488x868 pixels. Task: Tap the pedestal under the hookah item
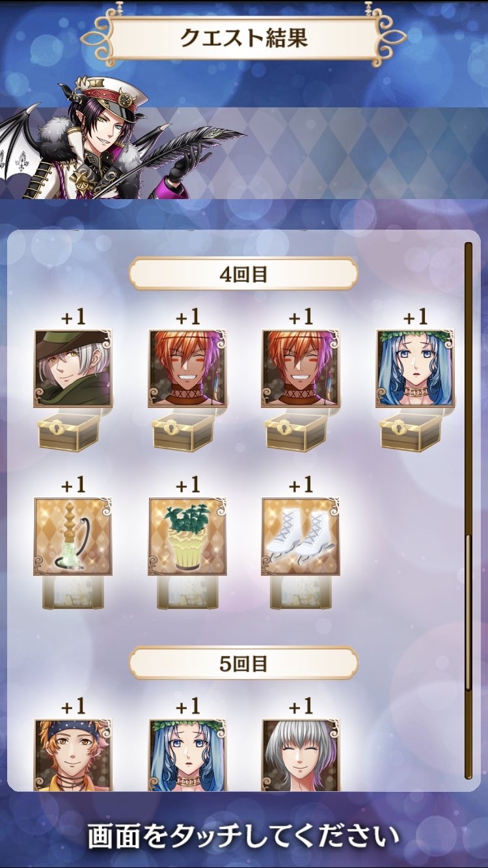pyautogui.click(x=73, y=592)
